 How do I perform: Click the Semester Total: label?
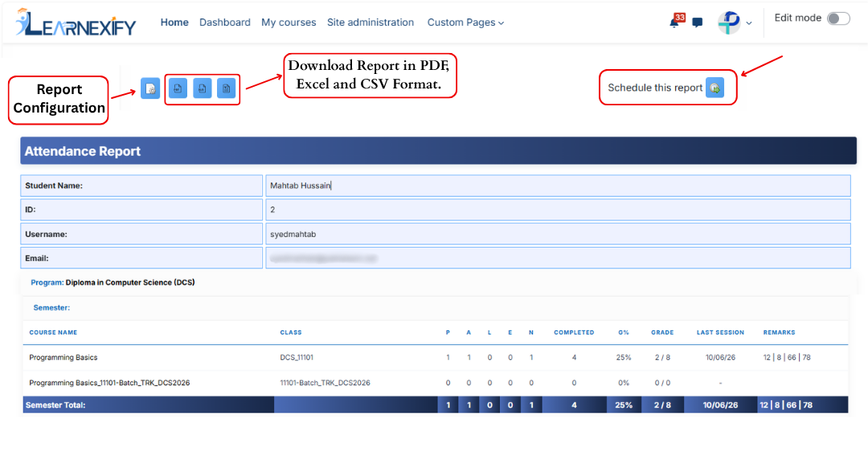[55, 405]
